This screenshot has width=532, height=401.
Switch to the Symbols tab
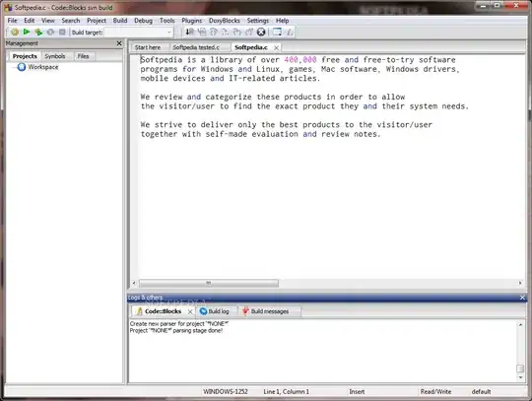click(x=54, y=56)
